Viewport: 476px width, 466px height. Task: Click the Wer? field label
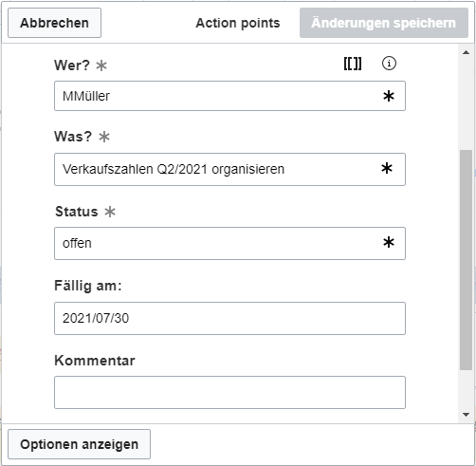[72, 65]
